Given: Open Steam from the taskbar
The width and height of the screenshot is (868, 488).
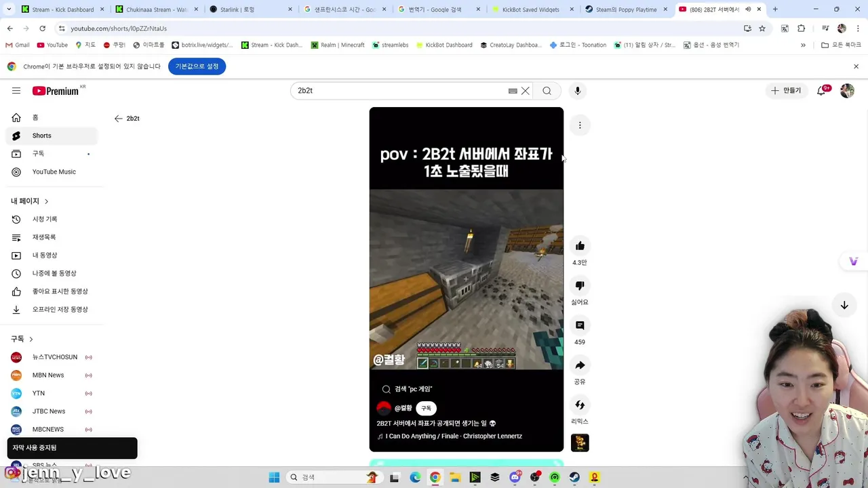Looking at the screenshot, I should point(574,477).
